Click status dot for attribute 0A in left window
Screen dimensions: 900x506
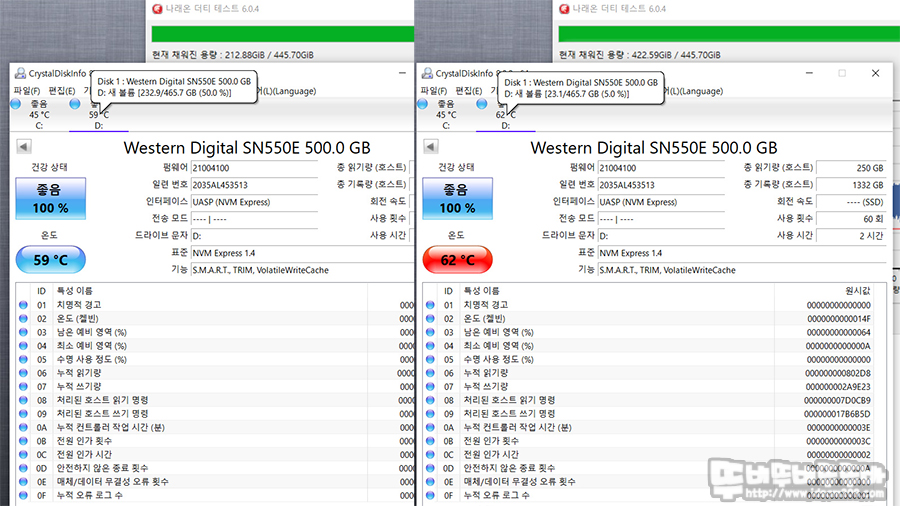coord(24,427)
